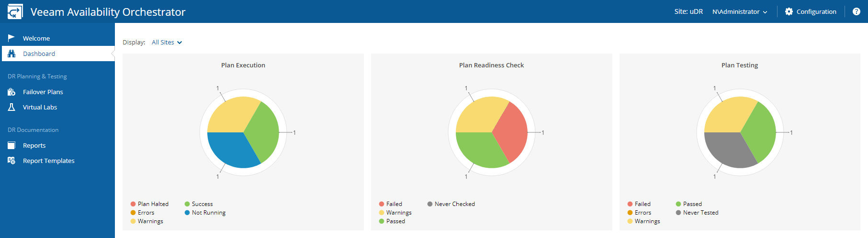Screen dimensions: 868x238
Task: Toggle Errors legend in Plan Execution
Action: coord(142,213)
